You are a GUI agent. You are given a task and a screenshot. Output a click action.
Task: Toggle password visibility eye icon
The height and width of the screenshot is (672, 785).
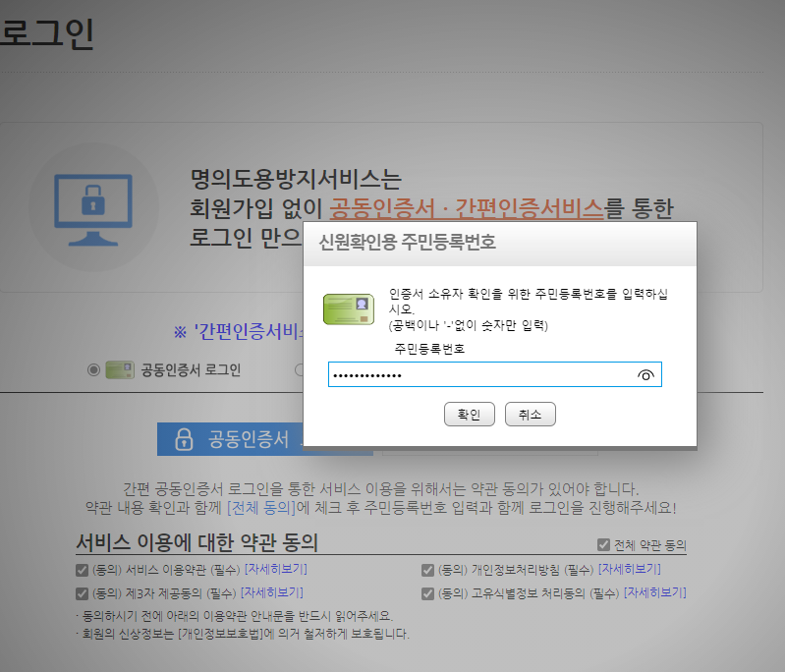(x=645, y=374)
